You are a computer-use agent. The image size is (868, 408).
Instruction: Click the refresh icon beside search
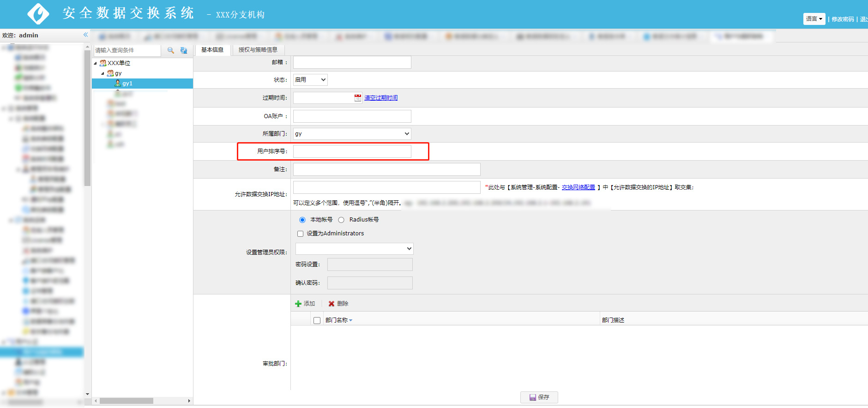point(184,50)
